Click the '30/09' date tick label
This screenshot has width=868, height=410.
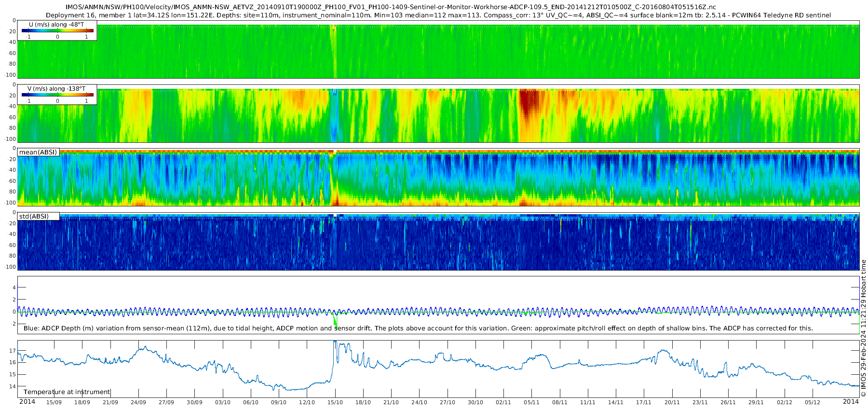click(194, 402)
